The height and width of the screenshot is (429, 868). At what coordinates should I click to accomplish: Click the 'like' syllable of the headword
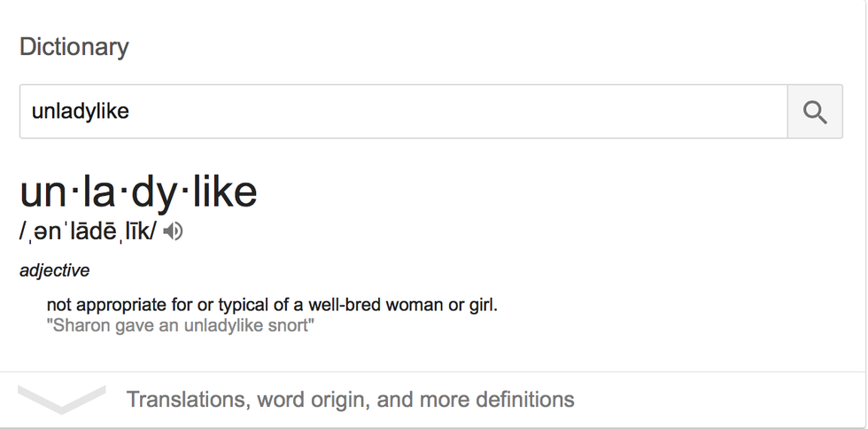(x=224, y=192)
